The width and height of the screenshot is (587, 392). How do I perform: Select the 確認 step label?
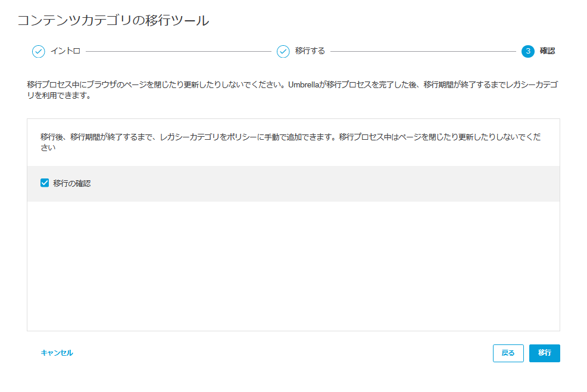(547, 51)
